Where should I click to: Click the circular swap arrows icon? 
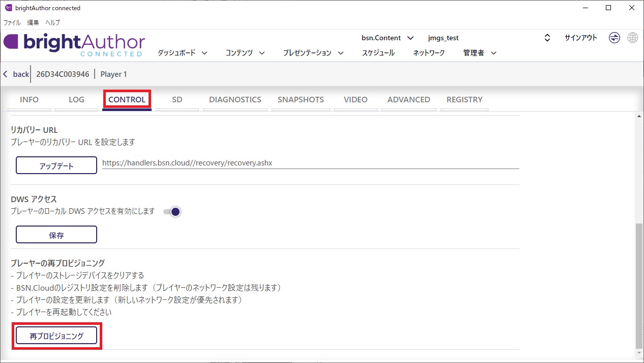[614, 38]
